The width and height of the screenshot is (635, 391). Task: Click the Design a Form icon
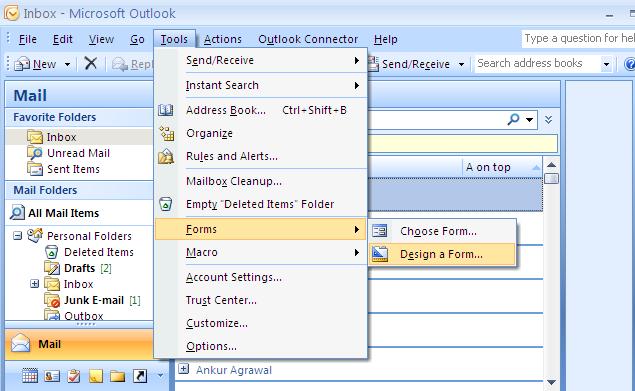coord(380,254)
